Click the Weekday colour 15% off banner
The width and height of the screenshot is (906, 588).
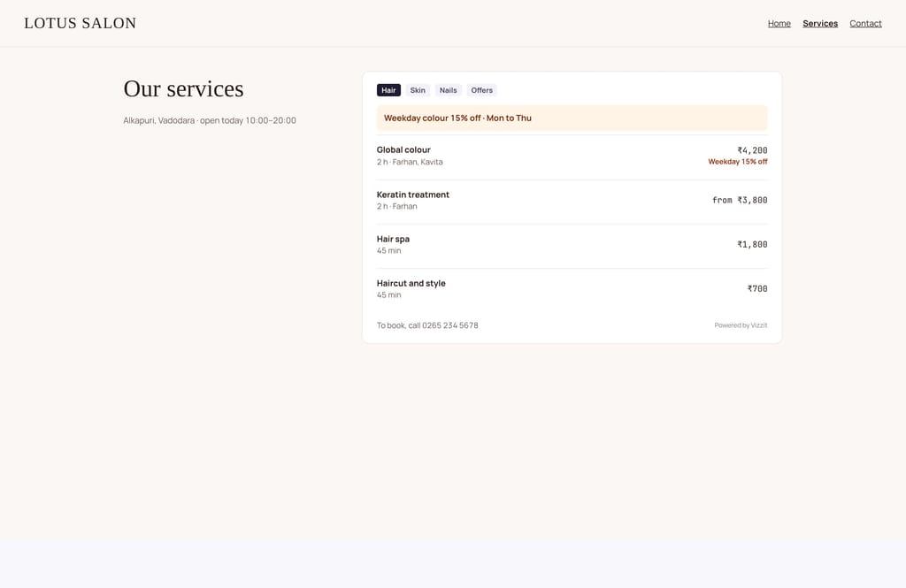(x=572, y=118)
